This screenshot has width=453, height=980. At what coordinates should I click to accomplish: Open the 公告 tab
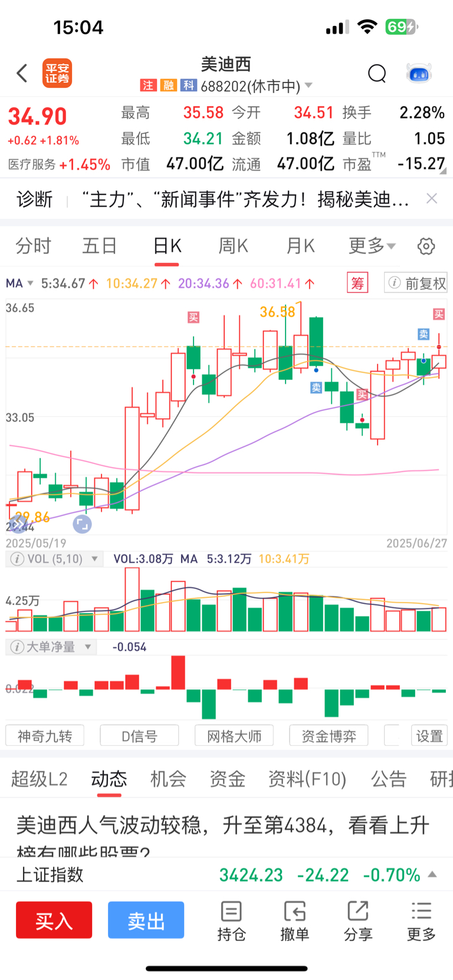pos(389,779)
